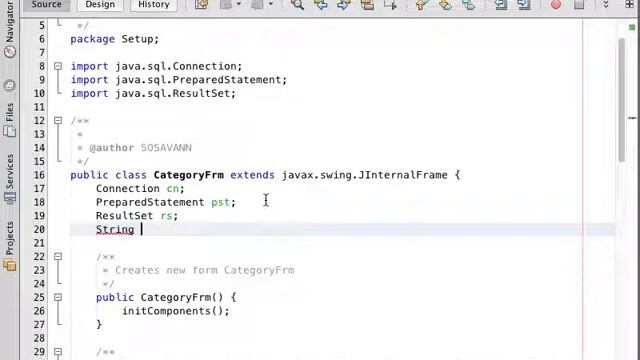The image size is (640, 360).
Task: Click the underlined String on line 20
Action: tap(115, 229)
